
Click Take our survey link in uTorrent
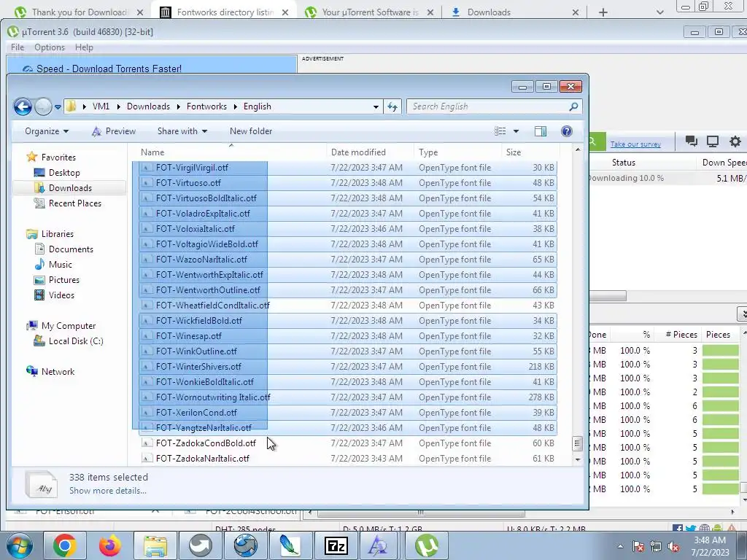pos(635,144)
